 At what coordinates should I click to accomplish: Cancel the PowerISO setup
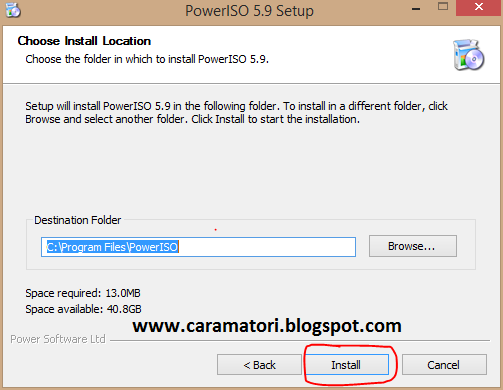444,365
